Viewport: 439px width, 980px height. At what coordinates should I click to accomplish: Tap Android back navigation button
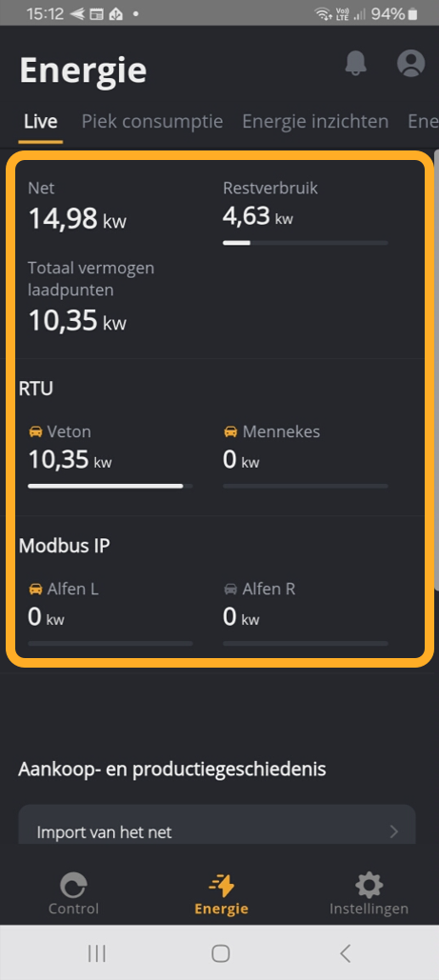pos(345,953)
